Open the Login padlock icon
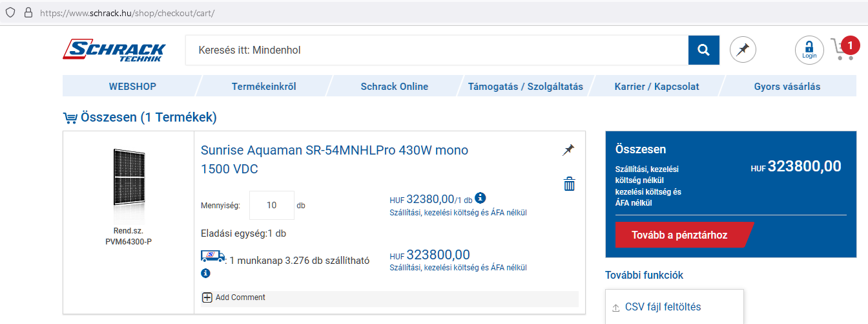868x324 pixels. 809,50
